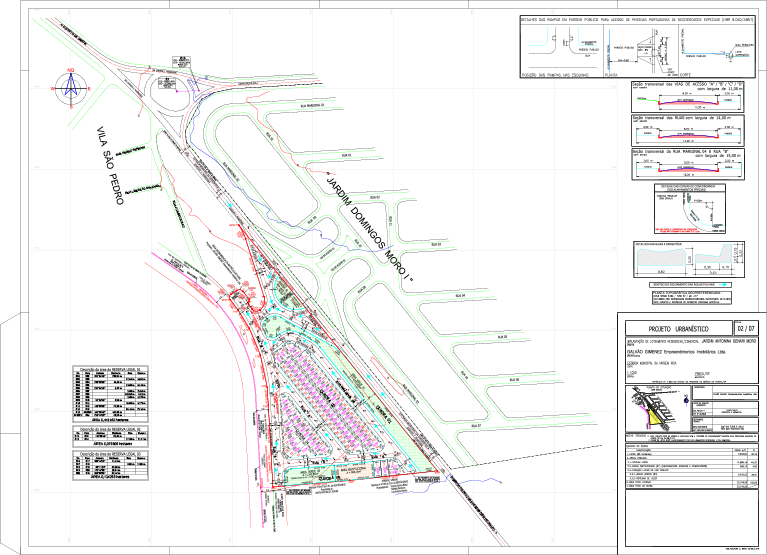
Task: Click the 'GALVÃO GIMENEZ Empreendimentos' text line
Action: coord(676,352)
